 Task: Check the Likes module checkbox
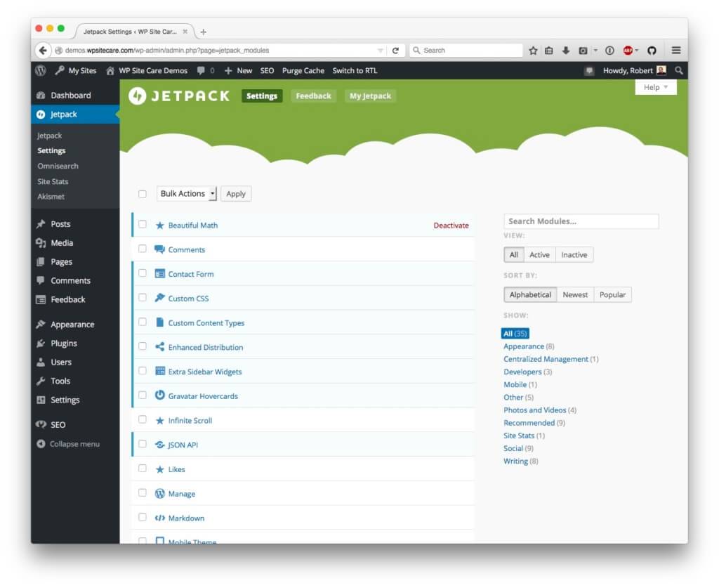point(143,469)
